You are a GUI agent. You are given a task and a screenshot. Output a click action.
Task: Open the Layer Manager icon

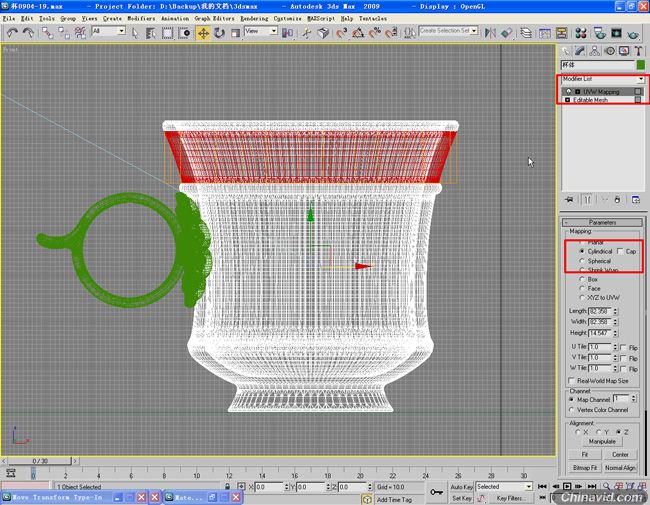point(526,33)
